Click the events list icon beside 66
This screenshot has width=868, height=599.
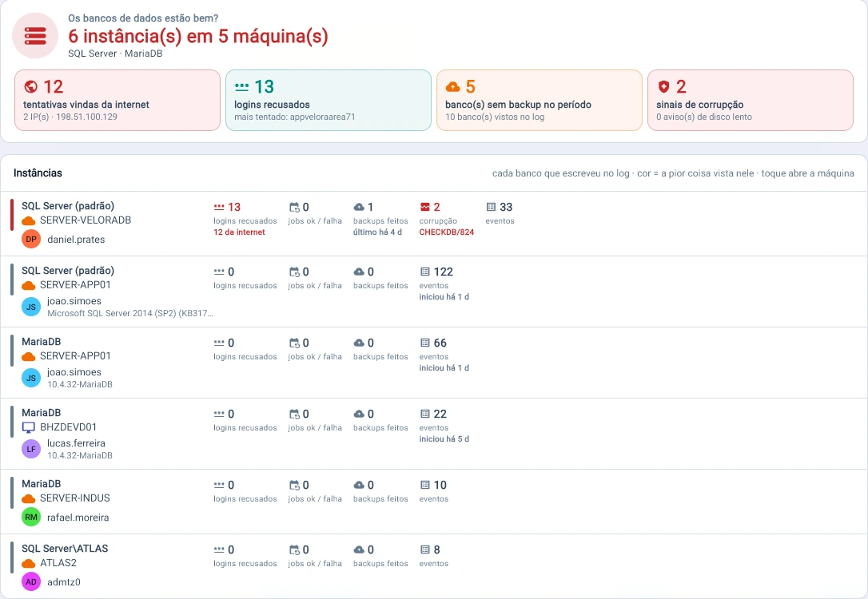pyautogui.click(x=424, y=343)
